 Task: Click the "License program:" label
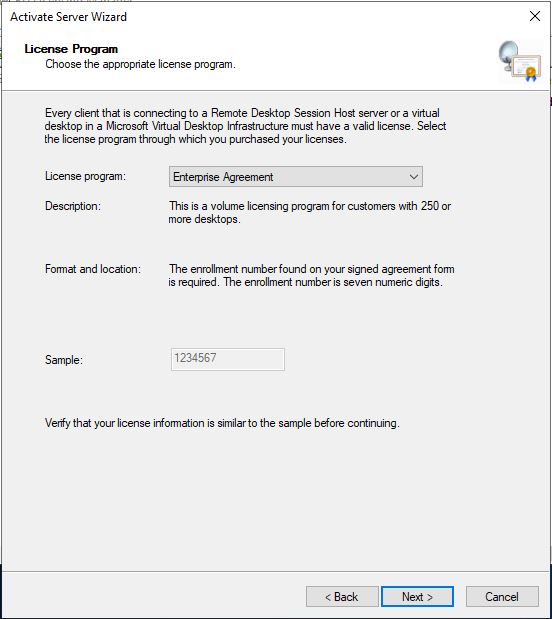point(85,176)
